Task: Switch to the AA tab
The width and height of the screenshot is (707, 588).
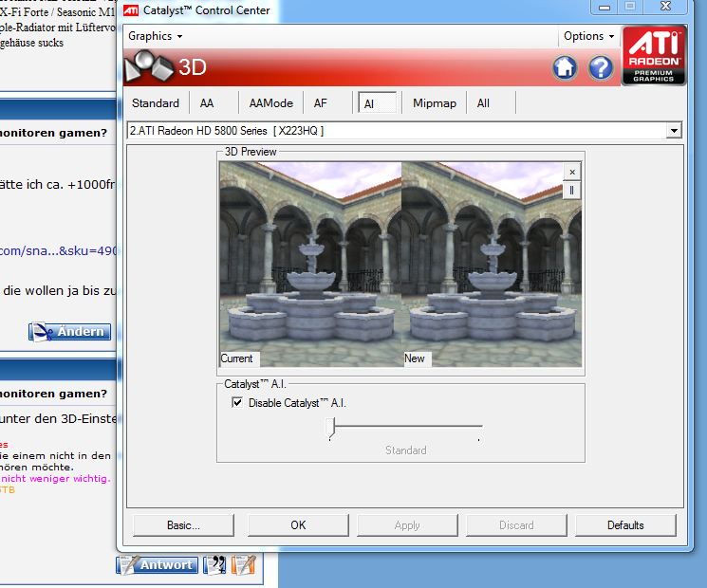Action: (x=207, y=103)
